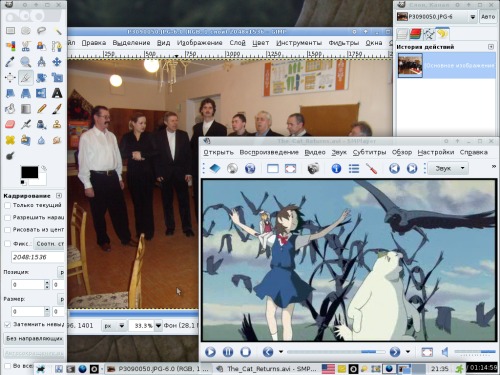Select the Text tool letter A
This screenshot has width=500, height=375.
[x=57, y=93]
